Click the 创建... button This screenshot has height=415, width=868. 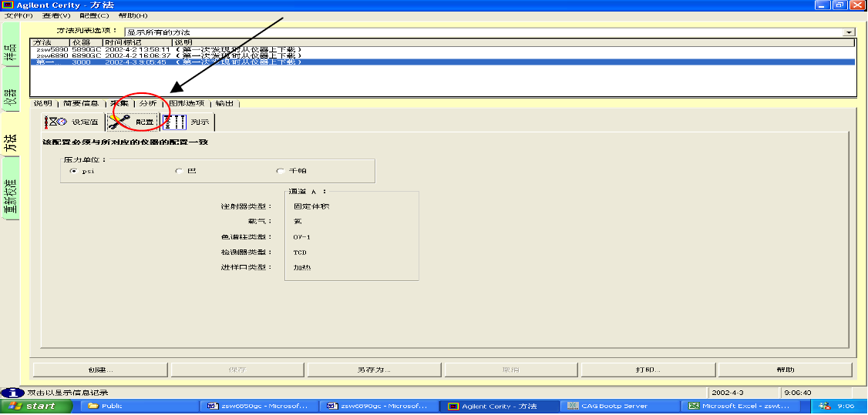pyautogui.click(x=101, y=370)
